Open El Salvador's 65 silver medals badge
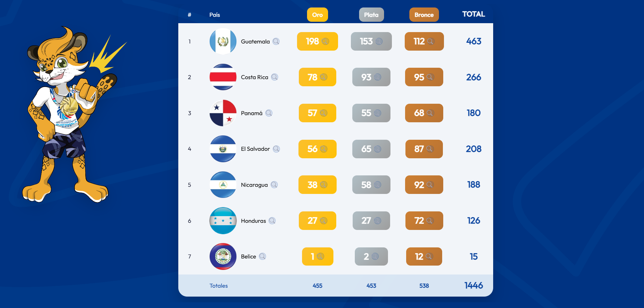The image size is (644, 308). point(371,149)
